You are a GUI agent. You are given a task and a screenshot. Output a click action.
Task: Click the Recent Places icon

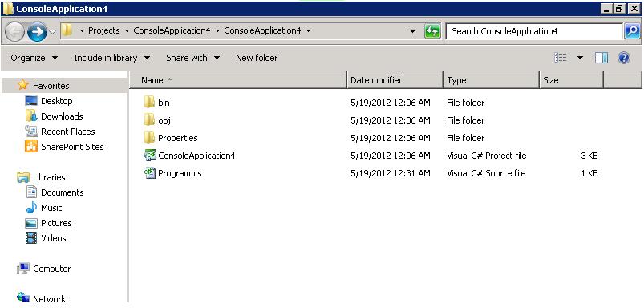[x=31, y=132]
